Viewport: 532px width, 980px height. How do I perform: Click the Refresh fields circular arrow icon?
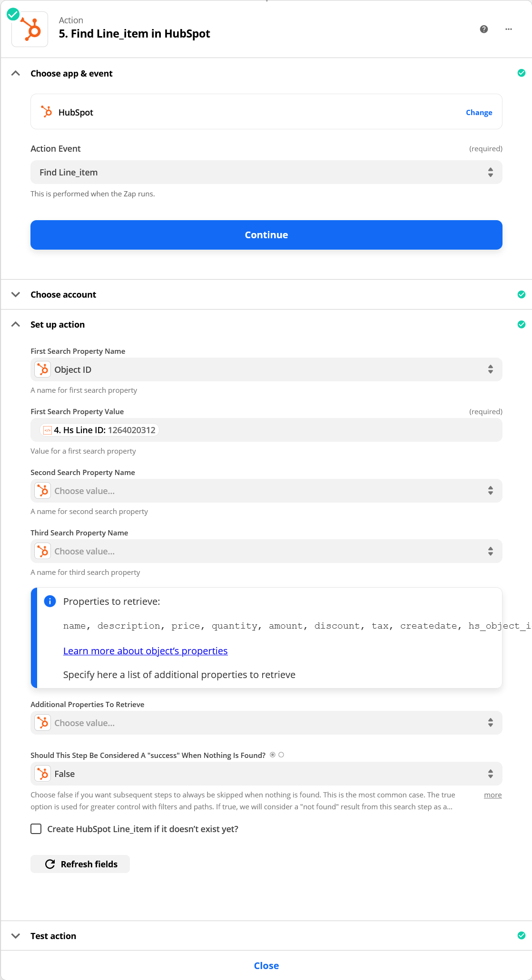point(50,864)
